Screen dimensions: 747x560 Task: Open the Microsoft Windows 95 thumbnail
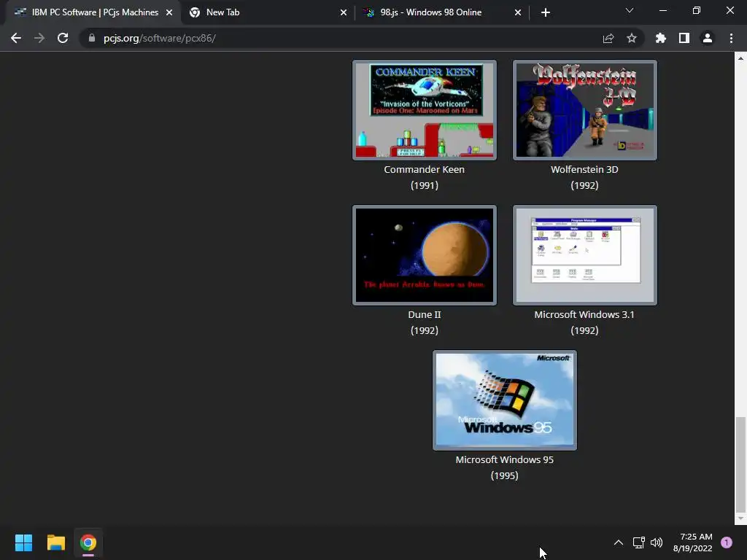505,400
